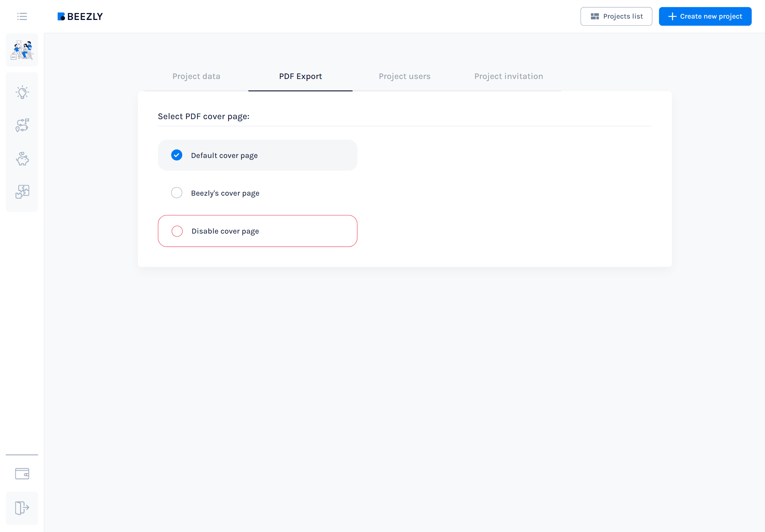Open the piggy bank finances icon

[22, 158]
